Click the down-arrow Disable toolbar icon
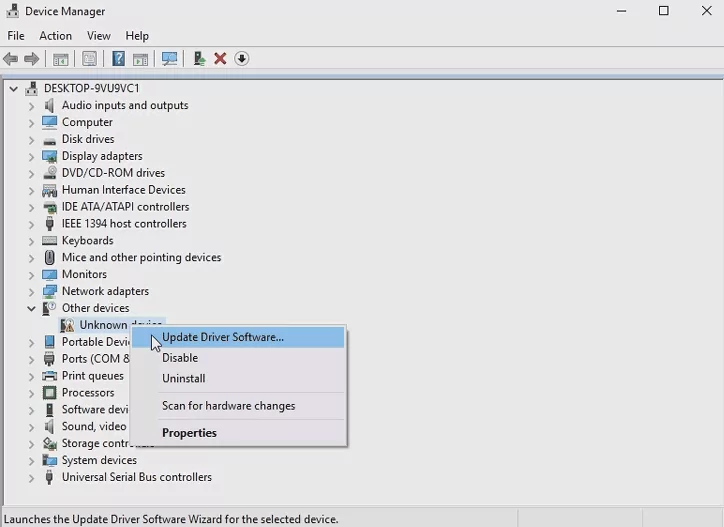724x527 pixels. tap(241, 59)
